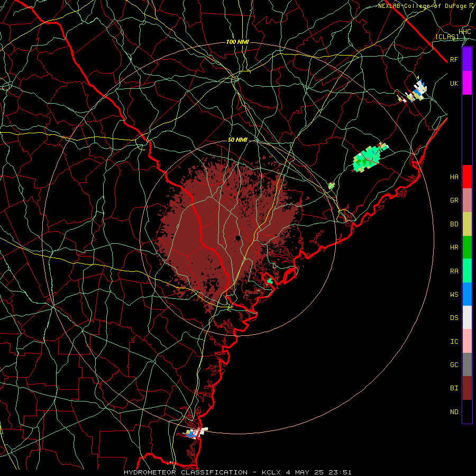Click the white DS legend swatch

click(467, 317)
